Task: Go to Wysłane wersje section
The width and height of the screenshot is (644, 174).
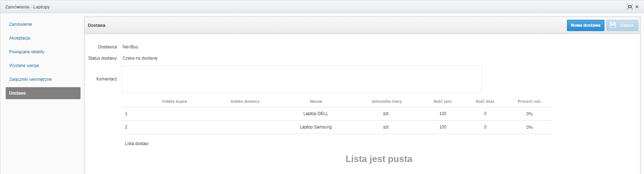Action: point(24,66)
